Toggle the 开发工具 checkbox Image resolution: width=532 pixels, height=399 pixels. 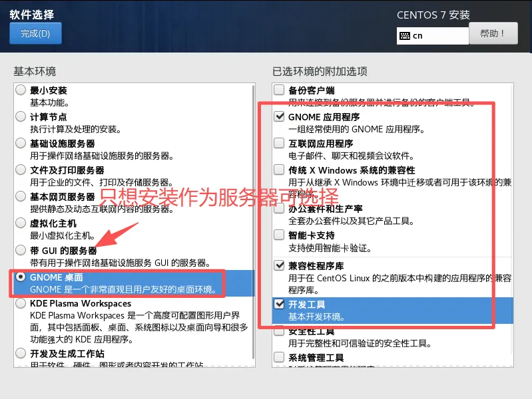(x=279, y=304)
